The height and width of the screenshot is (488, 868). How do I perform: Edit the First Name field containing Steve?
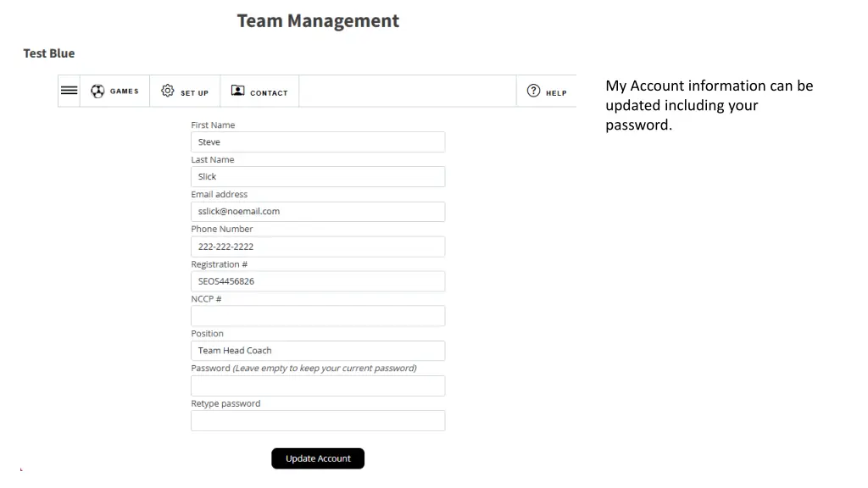click(x=318, y=141)
